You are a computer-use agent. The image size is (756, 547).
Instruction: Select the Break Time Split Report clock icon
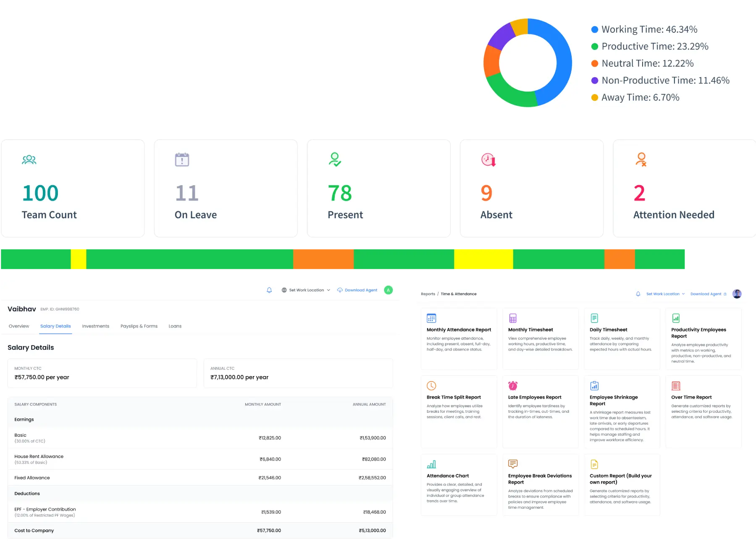tap(432, 385)
